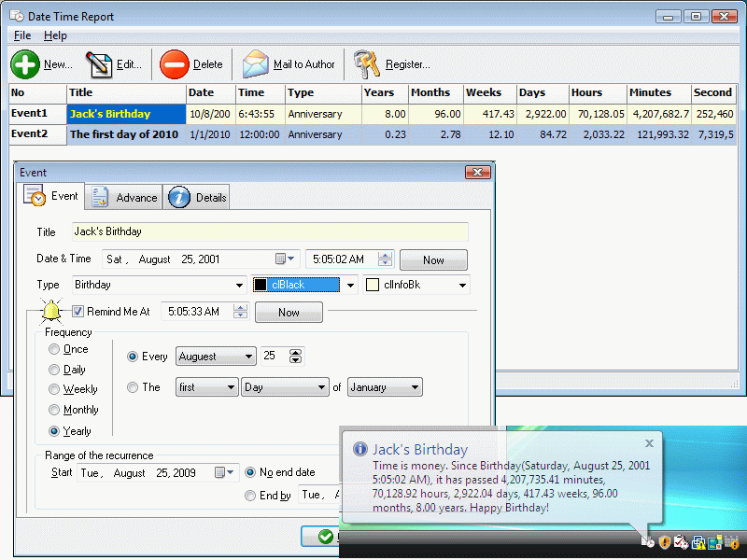Click the Event2 row header
Viewport: 747px width, 560px height.
pyautogui.click(x=37, y=134)
